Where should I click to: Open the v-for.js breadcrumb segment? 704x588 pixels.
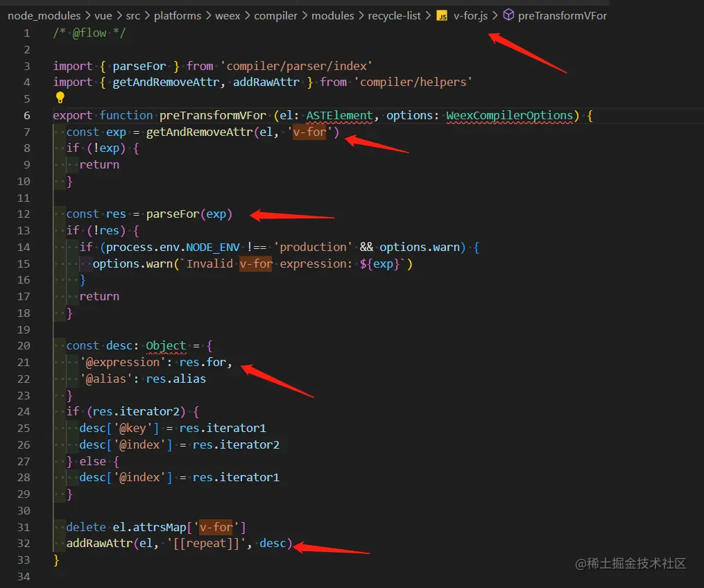[470, 16]
